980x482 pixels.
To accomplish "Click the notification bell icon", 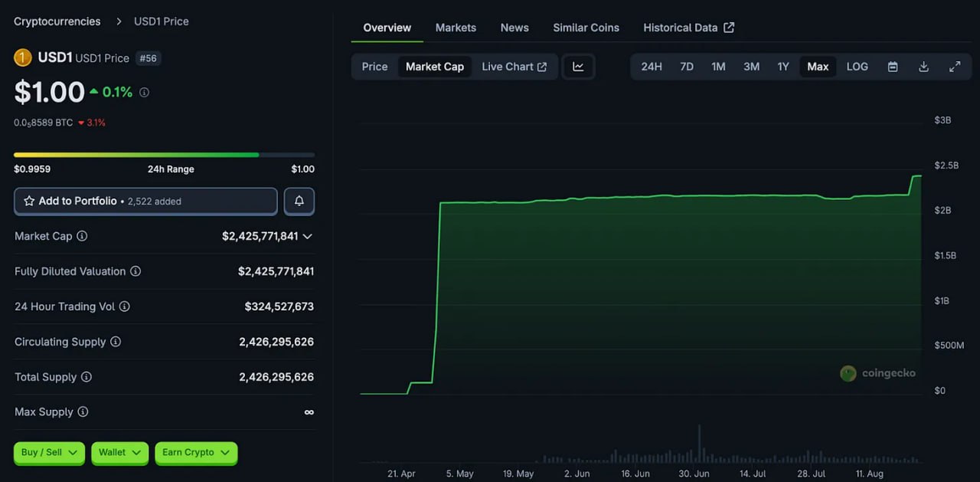I will 299,201.
